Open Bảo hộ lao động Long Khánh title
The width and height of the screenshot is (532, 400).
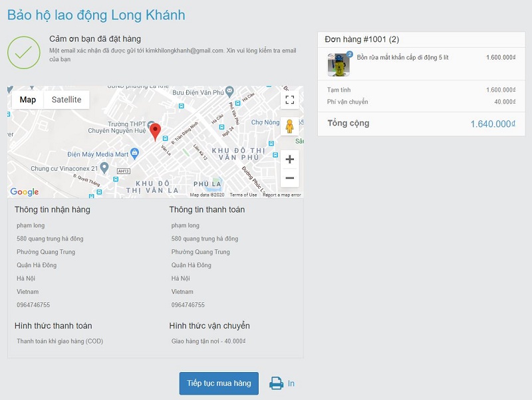point(96,15)
